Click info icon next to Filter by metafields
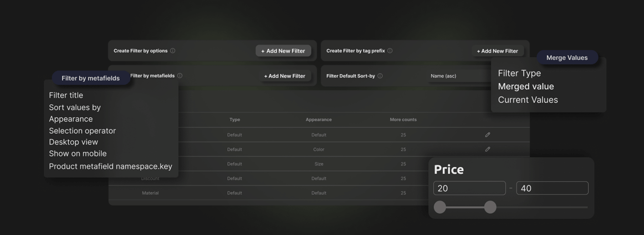644x235 pixels. pyautogui.click(x=180, y=76)
